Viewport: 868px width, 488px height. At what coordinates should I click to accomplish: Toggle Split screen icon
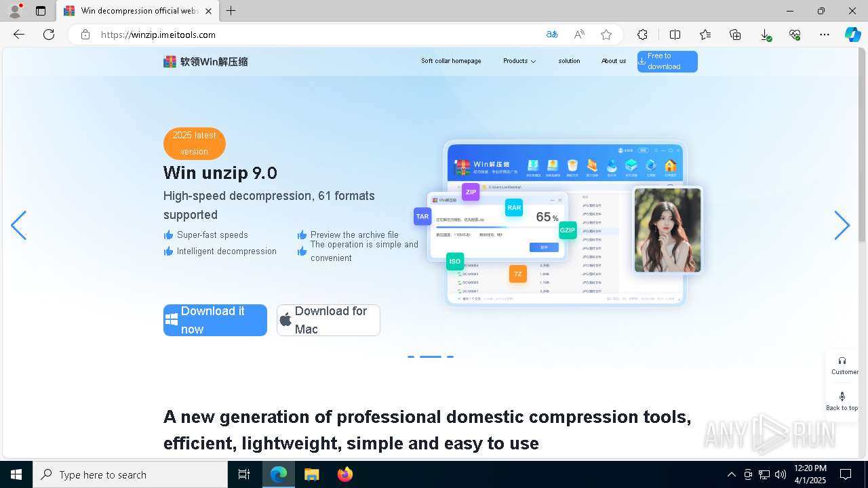coord(675,35)
